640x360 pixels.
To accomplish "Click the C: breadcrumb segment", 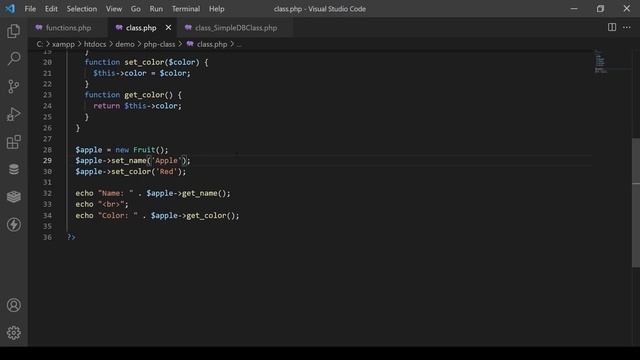I will click(x=40, y=44).
